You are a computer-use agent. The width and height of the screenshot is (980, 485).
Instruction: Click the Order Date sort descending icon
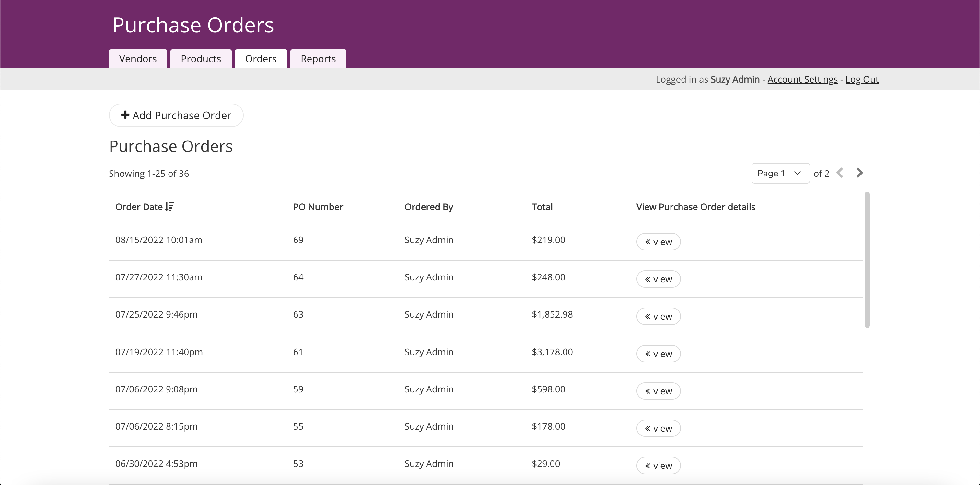170,206
